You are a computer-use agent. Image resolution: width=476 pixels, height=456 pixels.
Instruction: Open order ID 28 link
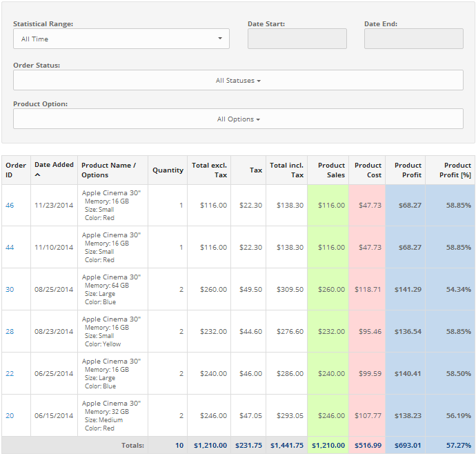pyautogui.click(x=10, y=332)
